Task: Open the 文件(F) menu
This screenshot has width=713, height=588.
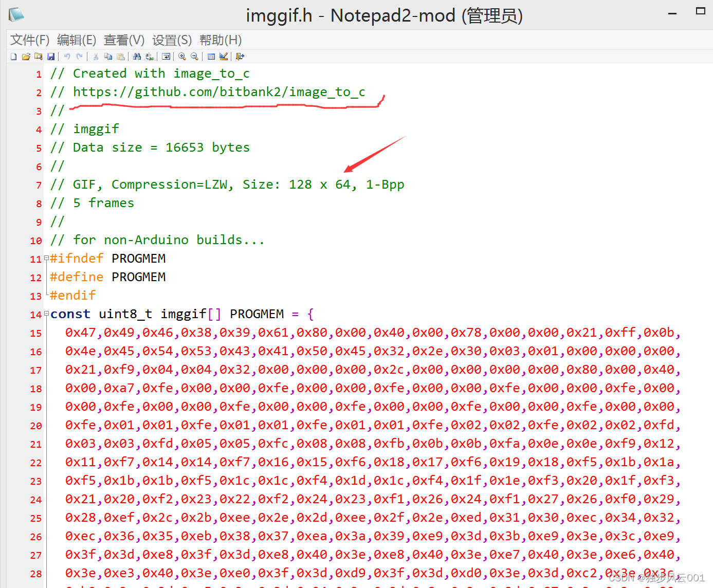Action: pyautogui.click(x=30, y=40)
